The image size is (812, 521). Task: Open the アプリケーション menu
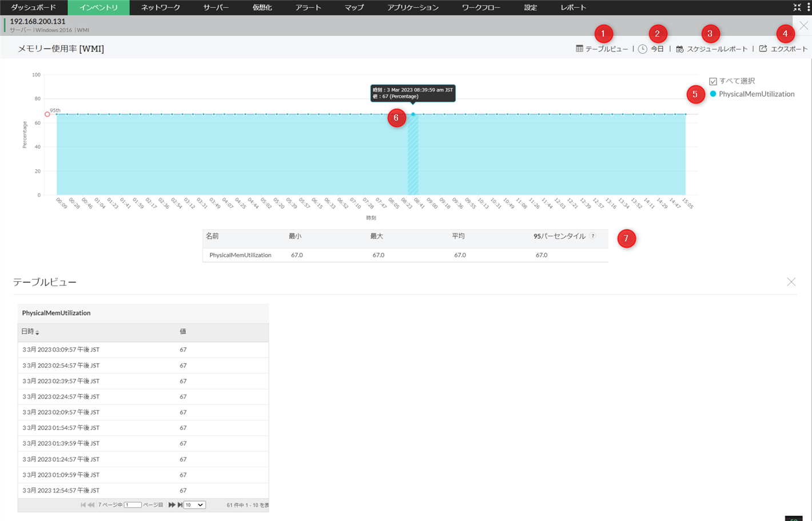click(x=413, y=7)
